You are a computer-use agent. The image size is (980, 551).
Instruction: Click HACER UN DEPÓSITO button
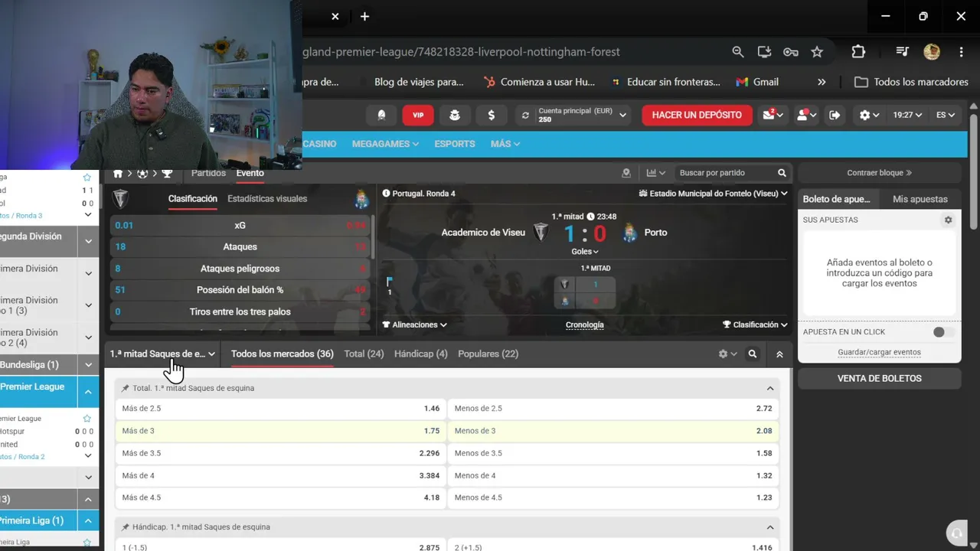[697, 115]
